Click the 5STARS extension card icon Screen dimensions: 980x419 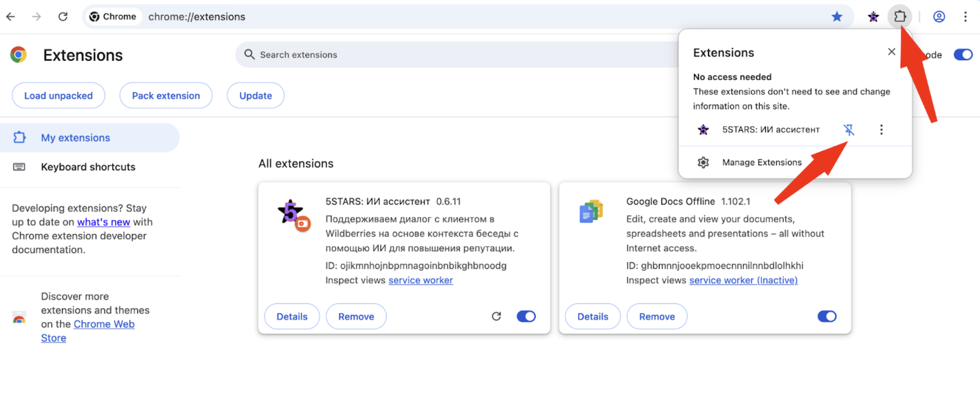coord(293,215)
